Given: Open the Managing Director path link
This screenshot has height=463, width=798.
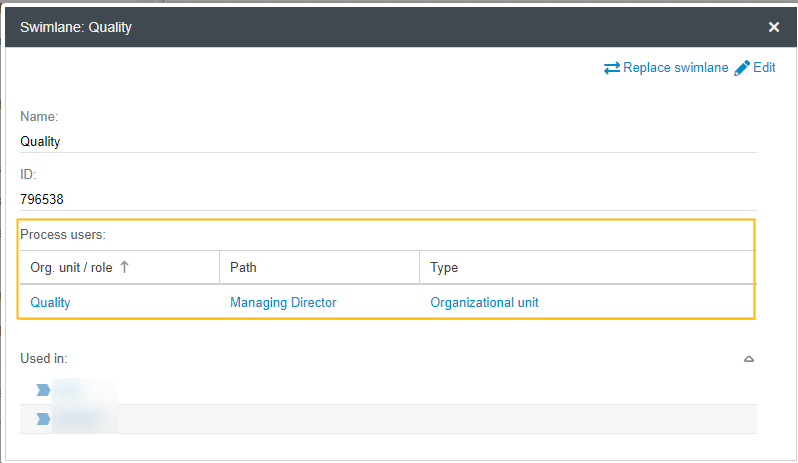Looking at the screenshot, I should pyautogui.click(x=283, y=302).
